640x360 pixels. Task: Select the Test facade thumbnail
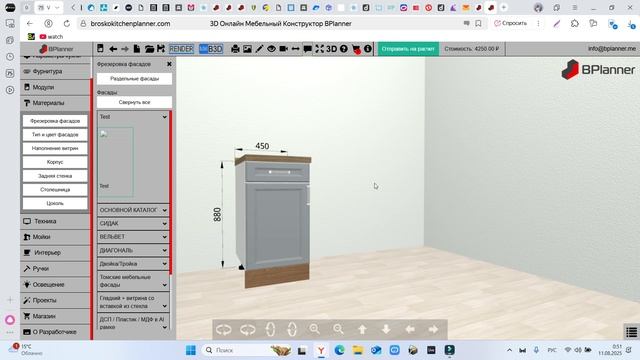[116, 162]
